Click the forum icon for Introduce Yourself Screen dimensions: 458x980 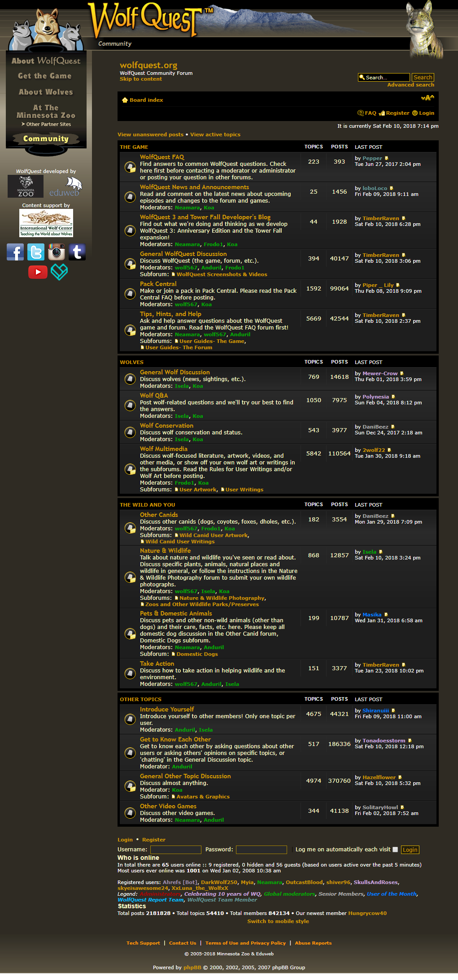[130, 719]
